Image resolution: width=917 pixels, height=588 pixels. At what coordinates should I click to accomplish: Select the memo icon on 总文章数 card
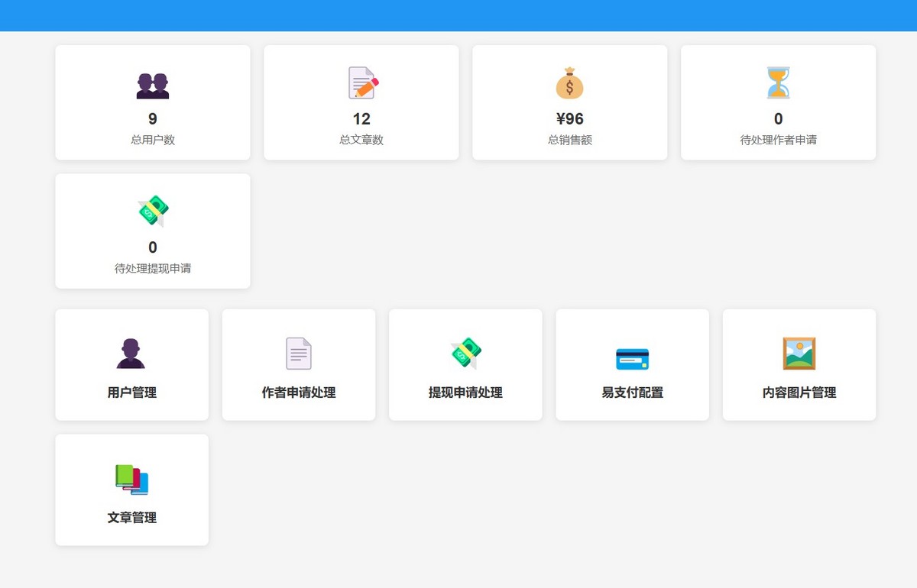360,83
